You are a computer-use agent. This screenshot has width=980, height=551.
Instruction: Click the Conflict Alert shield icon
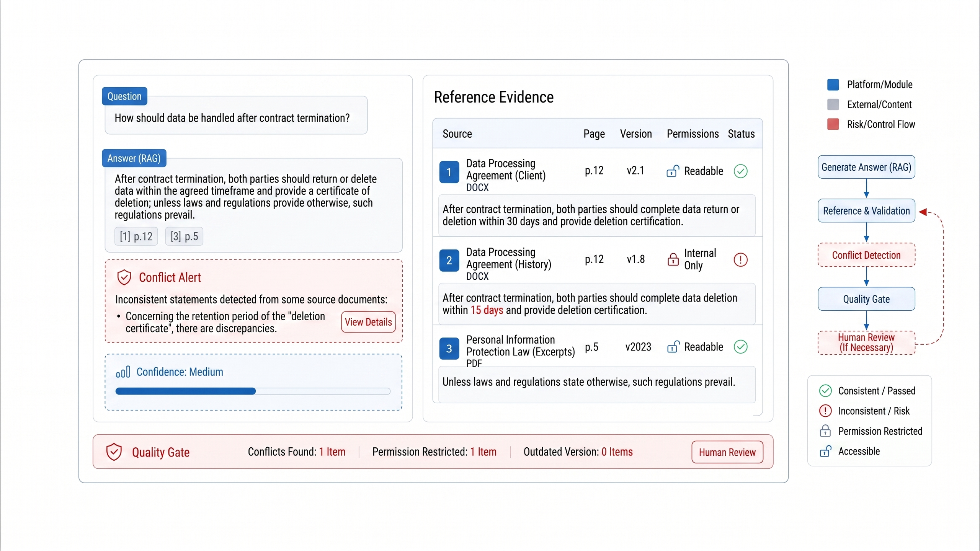(124, 277)
